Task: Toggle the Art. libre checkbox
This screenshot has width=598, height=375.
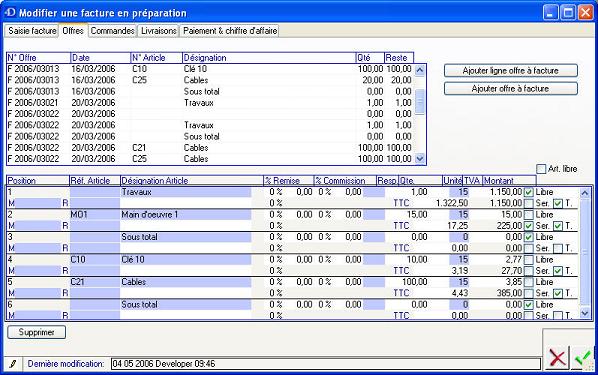Action: point(541,169)
